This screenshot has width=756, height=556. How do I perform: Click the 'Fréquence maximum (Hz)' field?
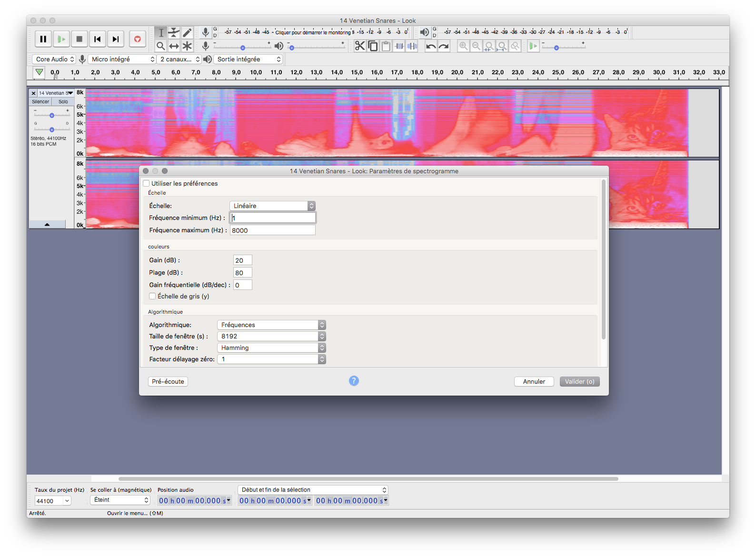(x=273, y=230)
